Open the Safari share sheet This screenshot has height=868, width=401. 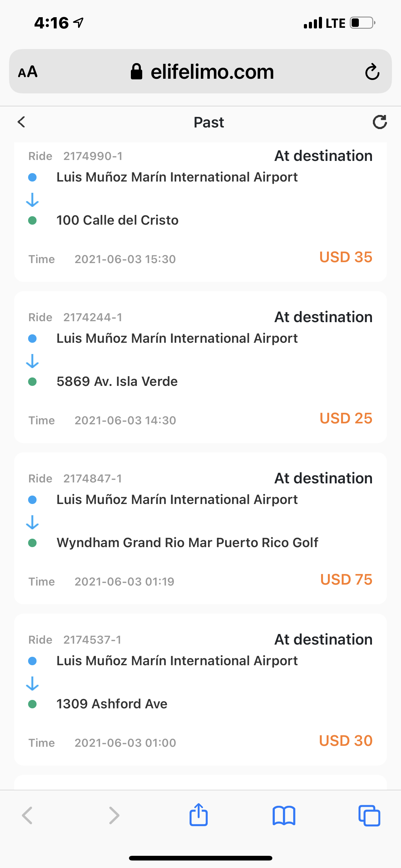tap(198, 815)
